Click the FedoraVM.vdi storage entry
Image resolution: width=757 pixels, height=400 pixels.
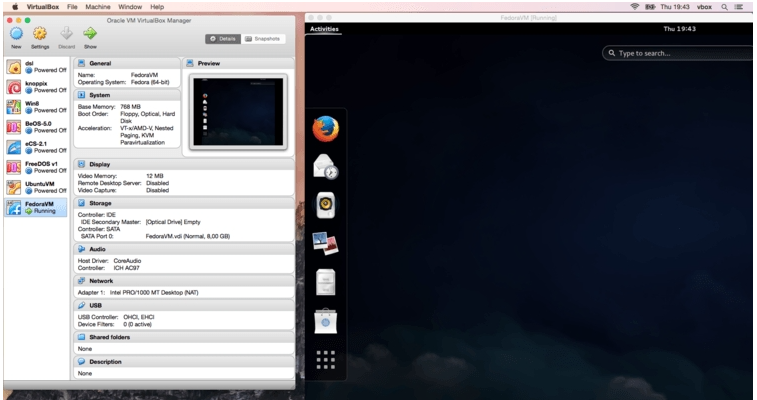point(187,236)
